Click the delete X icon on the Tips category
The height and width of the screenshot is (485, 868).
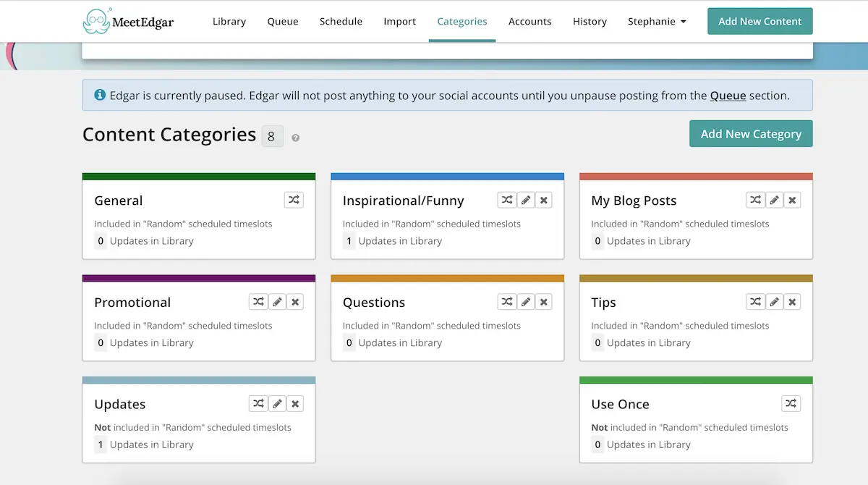[x=792, y=301]
